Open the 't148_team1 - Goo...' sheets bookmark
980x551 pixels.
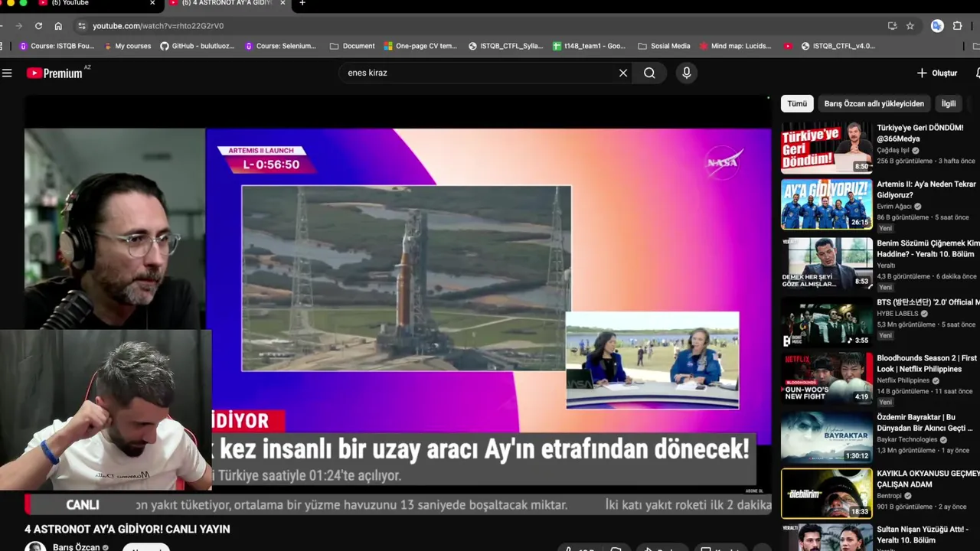(x=590, y=46)
